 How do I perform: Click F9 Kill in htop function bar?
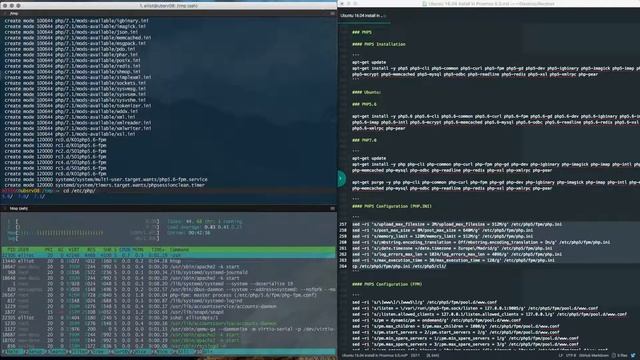point(185,351)
